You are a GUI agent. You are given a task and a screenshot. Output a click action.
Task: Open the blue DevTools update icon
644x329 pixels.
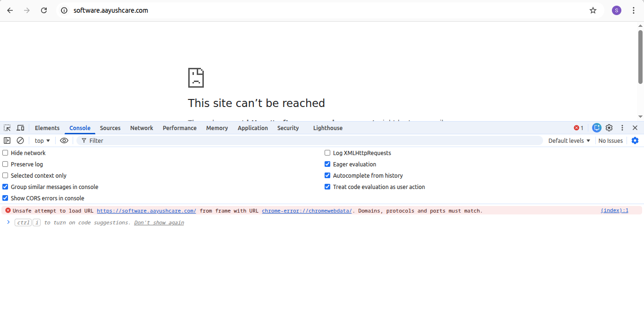click(x=597, y=128)
